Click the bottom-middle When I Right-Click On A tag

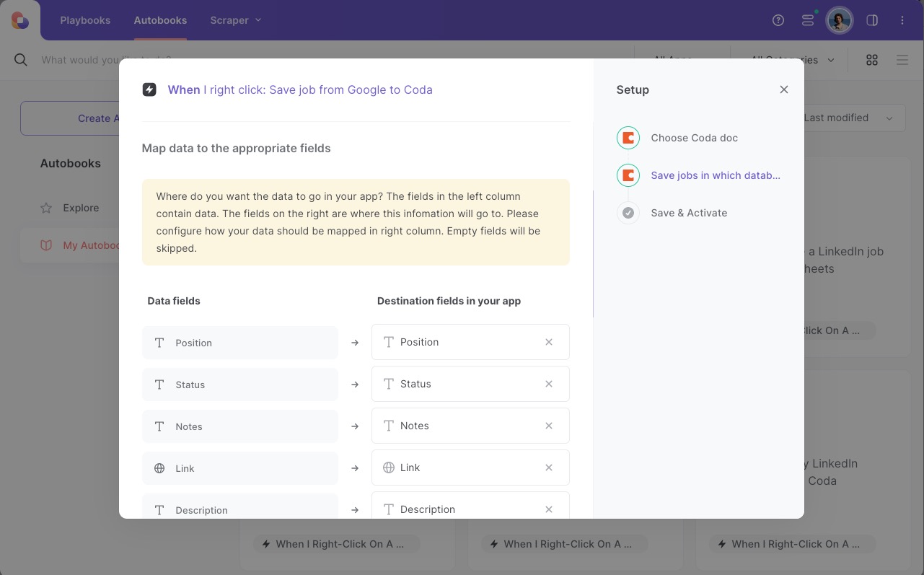coord(565,544)
